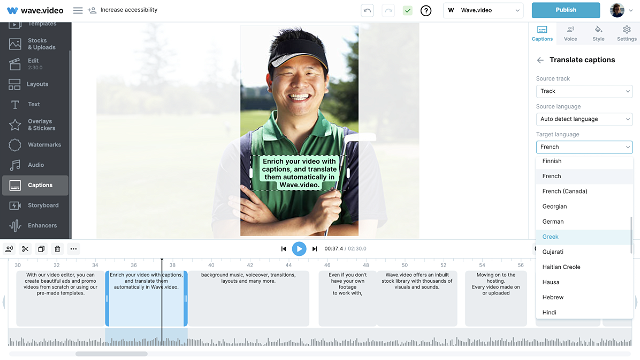Click the scissors split icon
The height and width of the screenshot is (360, 640).
click(x=25, y=249)
